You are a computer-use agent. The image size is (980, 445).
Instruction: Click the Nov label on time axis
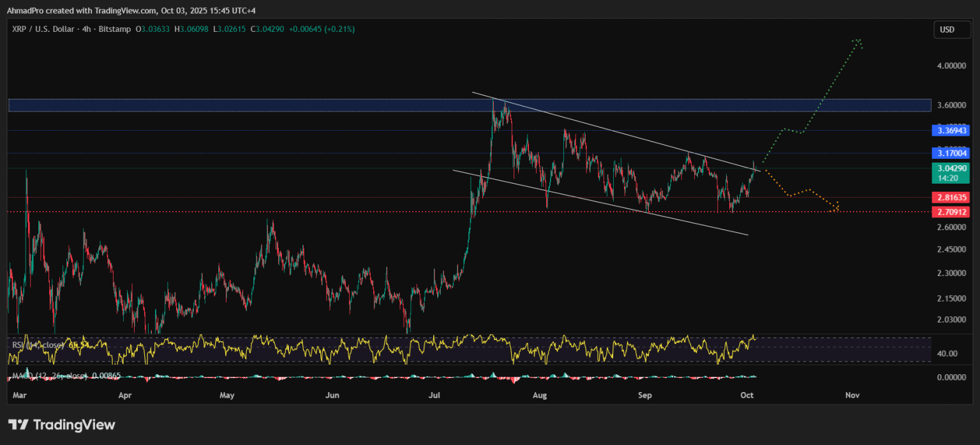[852, 395]
